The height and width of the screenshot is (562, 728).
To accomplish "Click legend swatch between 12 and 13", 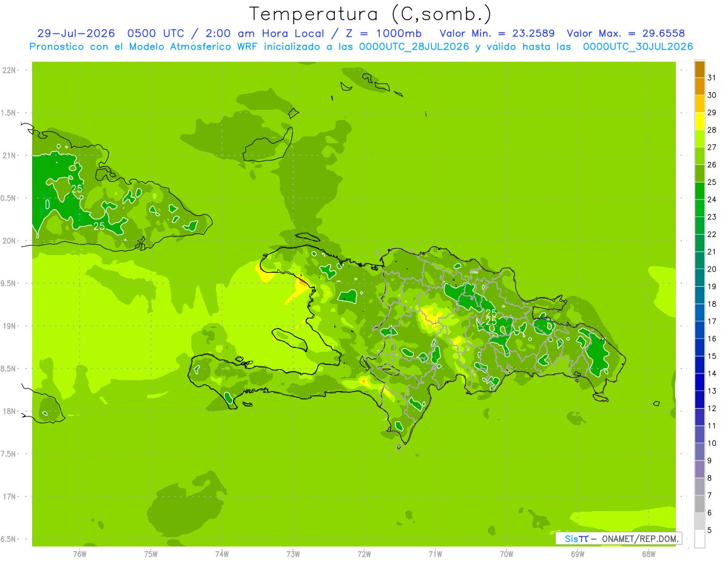I will tap(699, 400).
